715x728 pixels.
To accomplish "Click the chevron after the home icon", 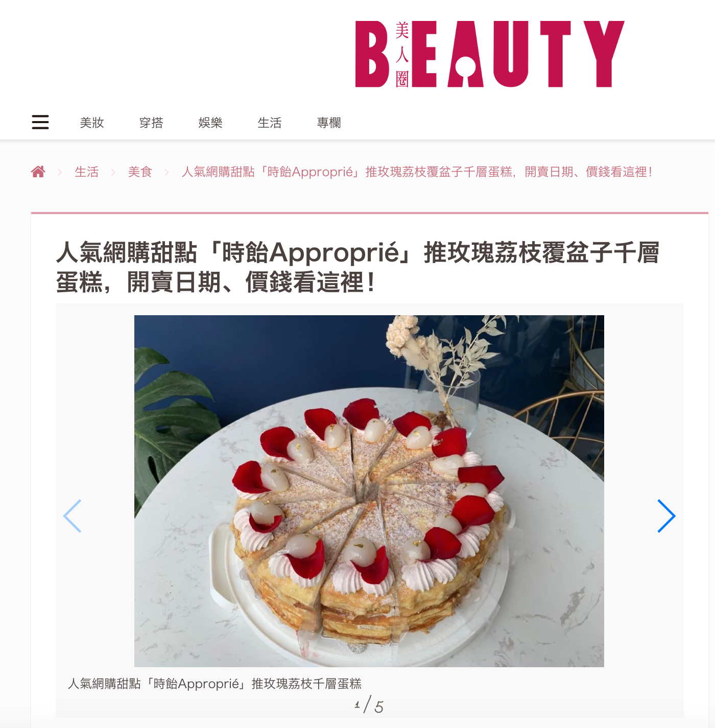I will 60,172.
